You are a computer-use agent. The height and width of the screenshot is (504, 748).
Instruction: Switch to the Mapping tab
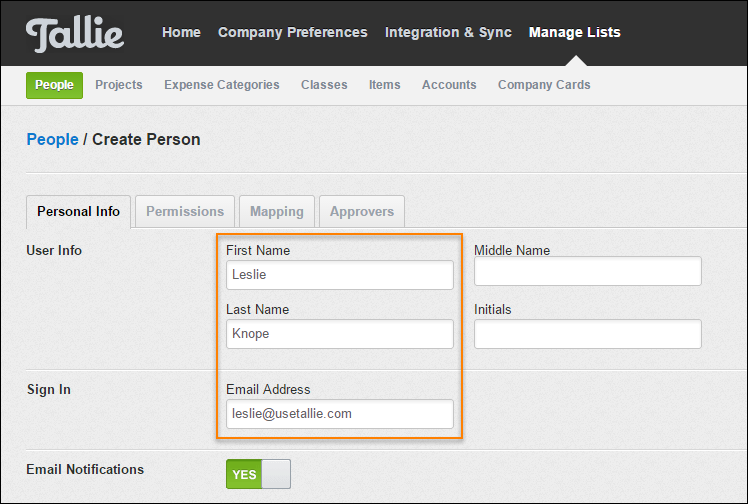pos(277,211)
